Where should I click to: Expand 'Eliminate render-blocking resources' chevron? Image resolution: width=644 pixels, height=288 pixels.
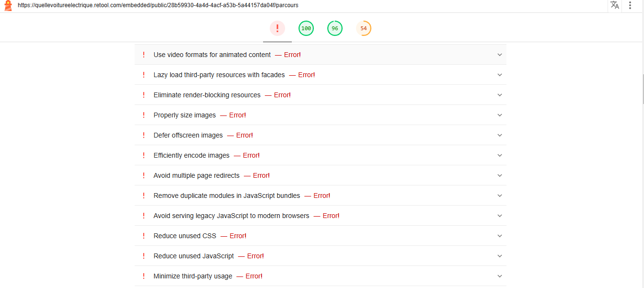point(499,95)
